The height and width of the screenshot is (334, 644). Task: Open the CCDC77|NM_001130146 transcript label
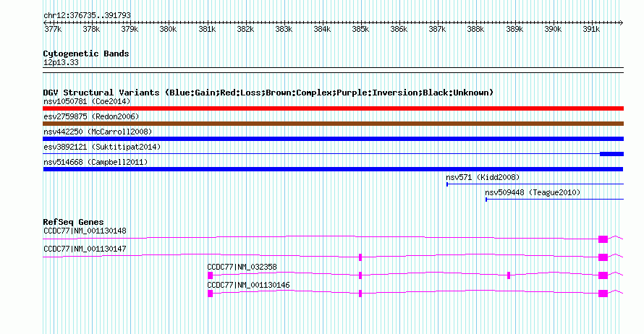(x=248, y=285)
